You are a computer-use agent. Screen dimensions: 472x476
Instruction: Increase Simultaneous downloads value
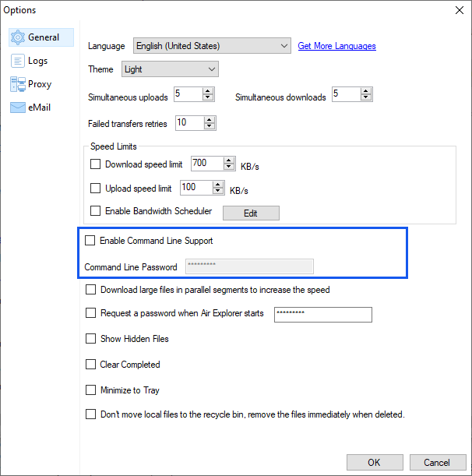366,91
